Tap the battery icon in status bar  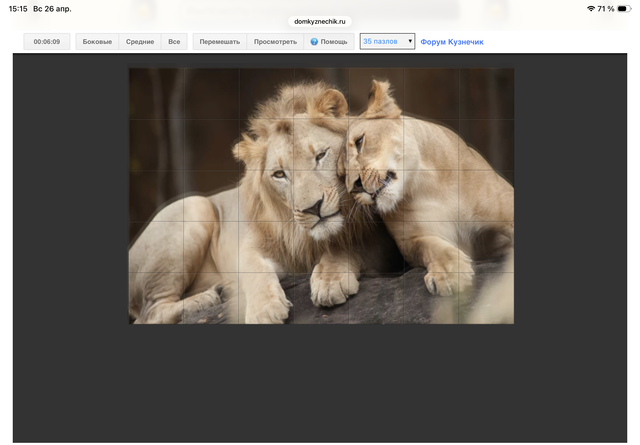[x=623, y=8]
